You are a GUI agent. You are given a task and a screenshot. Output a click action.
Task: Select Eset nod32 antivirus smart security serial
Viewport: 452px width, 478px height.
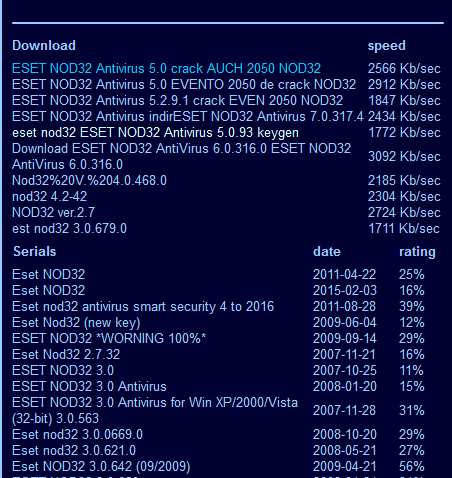pyautogui.click(x=143, y=306)
